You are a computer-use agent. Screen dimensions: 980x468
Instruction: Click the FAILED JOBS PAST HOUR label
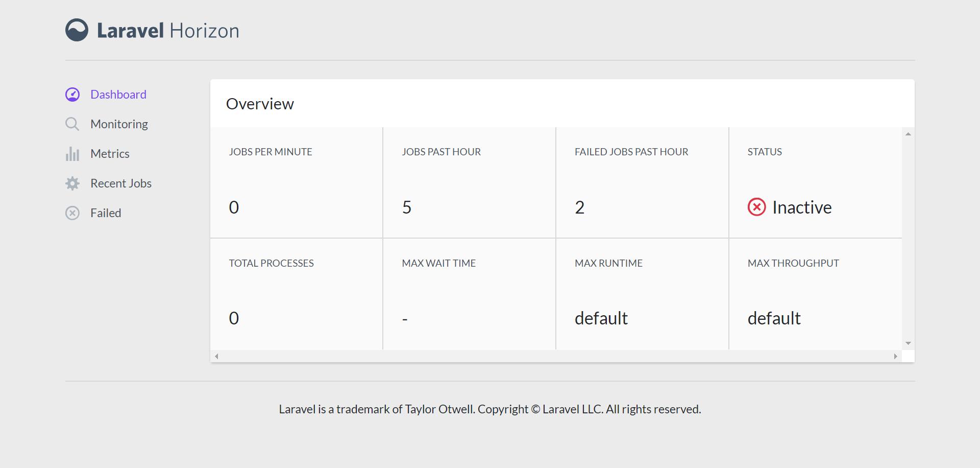click(x=631, y=152)
